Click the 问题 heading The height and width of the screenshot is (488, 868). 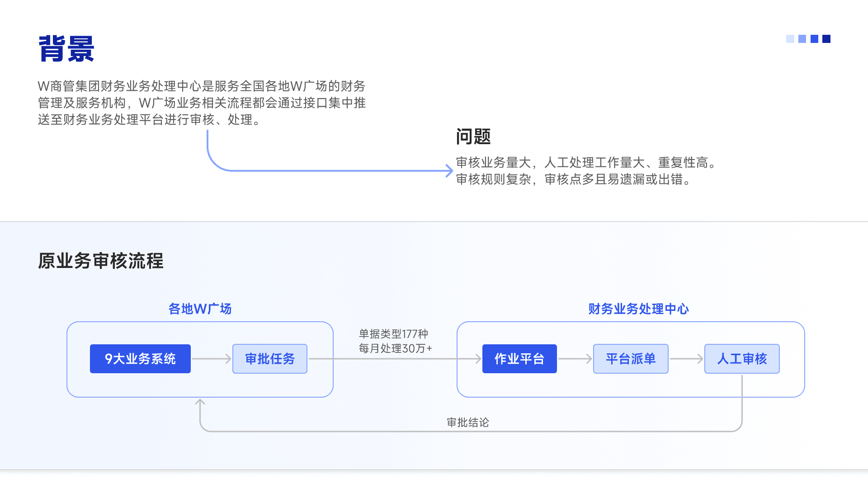pos(473,136)
